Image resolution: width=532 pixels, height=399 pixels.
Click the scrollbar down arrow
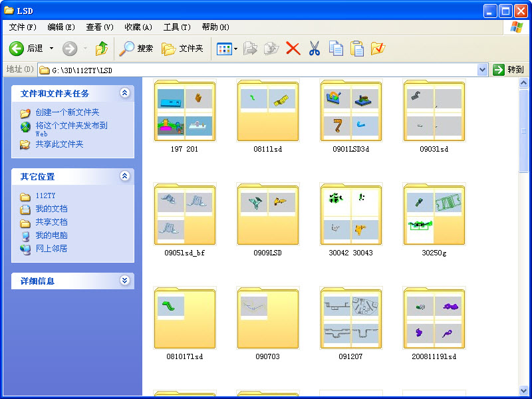pos(523,390)
